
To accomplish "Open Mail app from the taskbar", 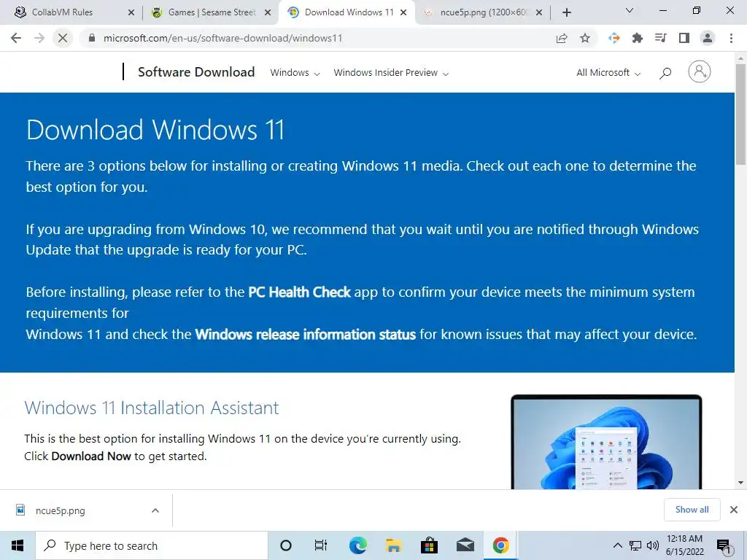I will (x=465, y=545).
